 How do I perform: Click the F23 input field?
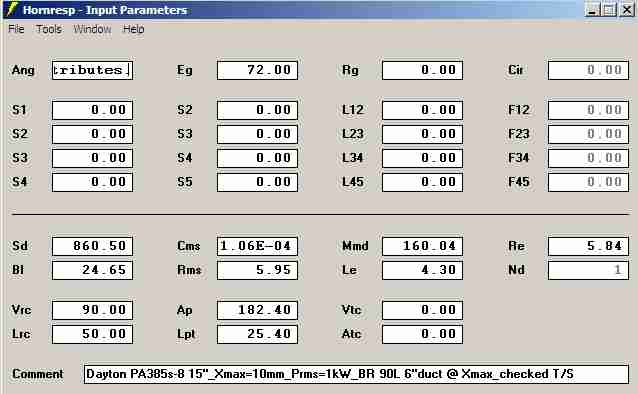(588, 134)
